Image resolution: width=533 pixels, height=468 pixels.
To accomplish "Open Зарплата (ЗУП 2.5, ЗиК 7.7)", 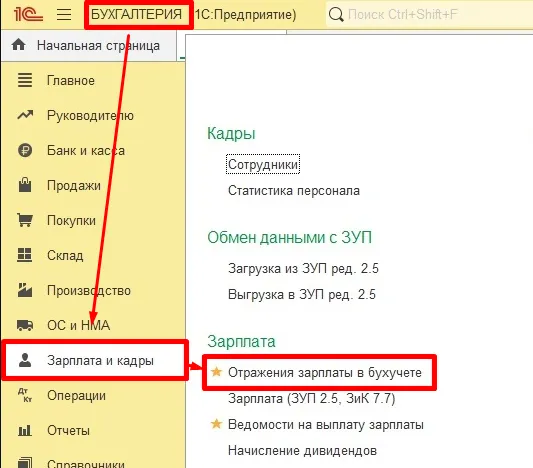I will click(x=312, y=398).
